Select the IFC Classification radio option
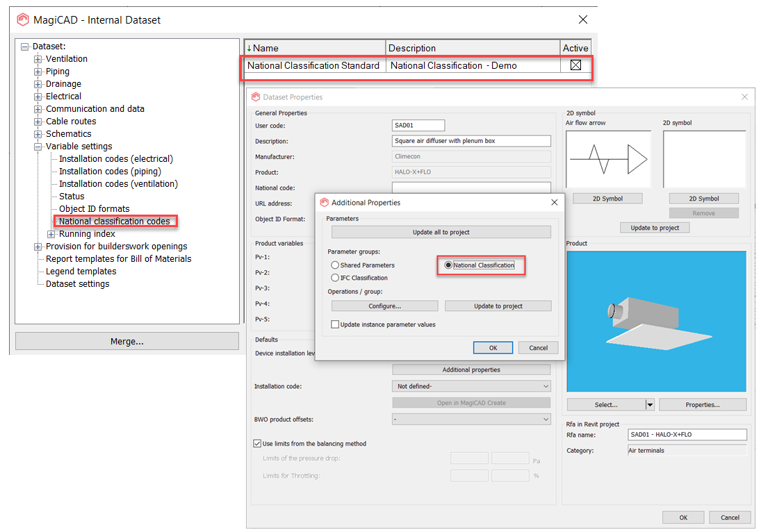The height and width of the screenshot is (532, 761). click(336, 278)
